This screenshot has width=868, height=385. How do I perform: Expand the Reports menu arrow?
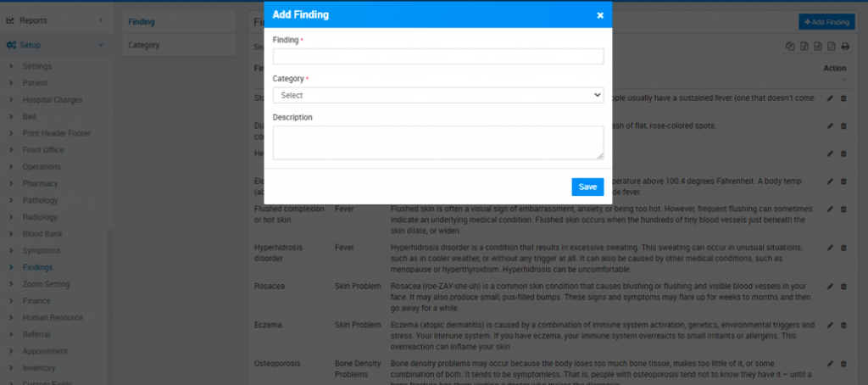pyautogui.click(x=101, y=20)
